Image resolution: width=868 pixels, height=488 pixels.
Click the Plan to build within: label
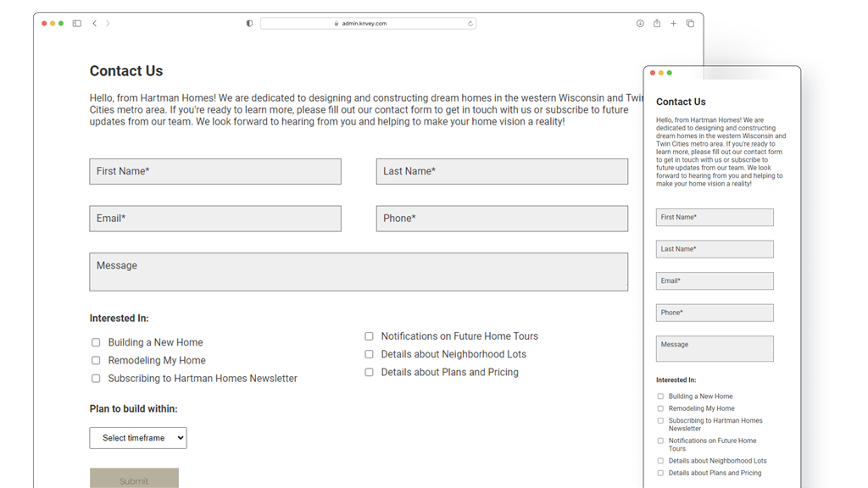coord(133,409)
